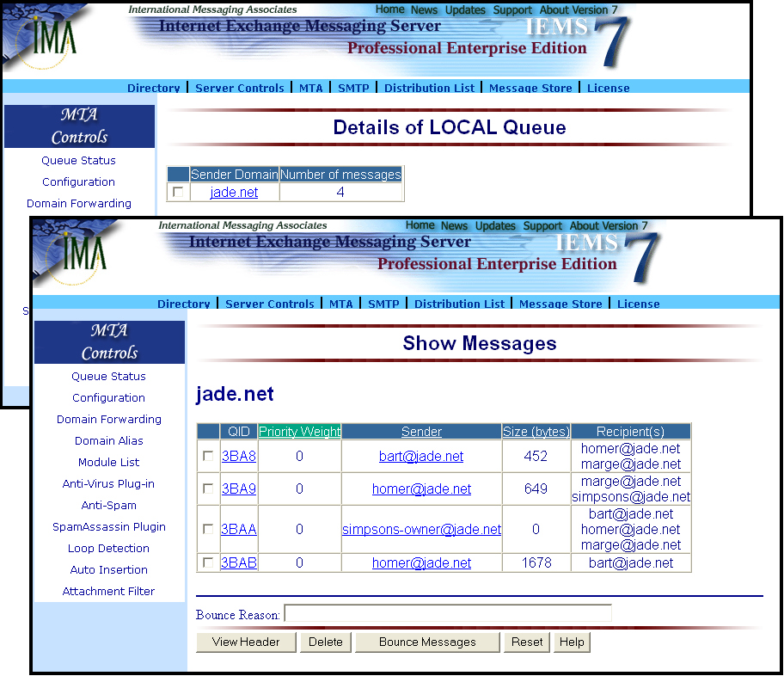The image size is (784, 676).
Task: Open the License page in the front window
Action: pos(638,304)
